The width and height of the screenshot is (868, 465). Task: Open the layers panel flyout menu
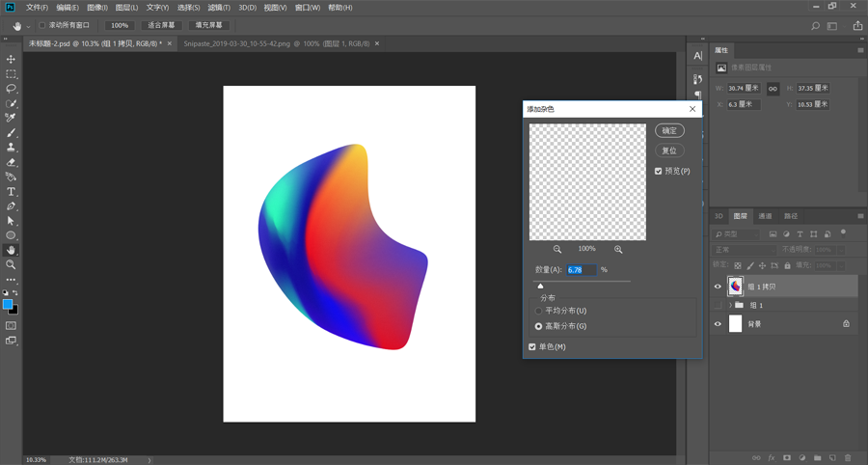[x=860, y=216]
